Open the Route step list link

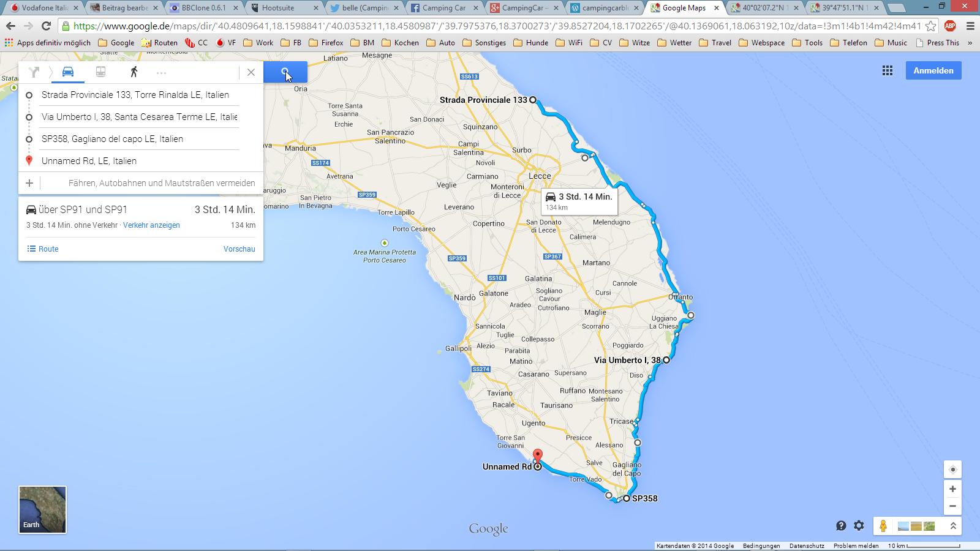coord(43,249)
